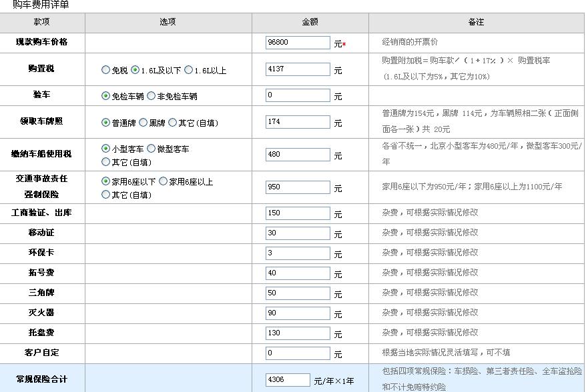Click the 领取车牌照 row label

[41, 121]
